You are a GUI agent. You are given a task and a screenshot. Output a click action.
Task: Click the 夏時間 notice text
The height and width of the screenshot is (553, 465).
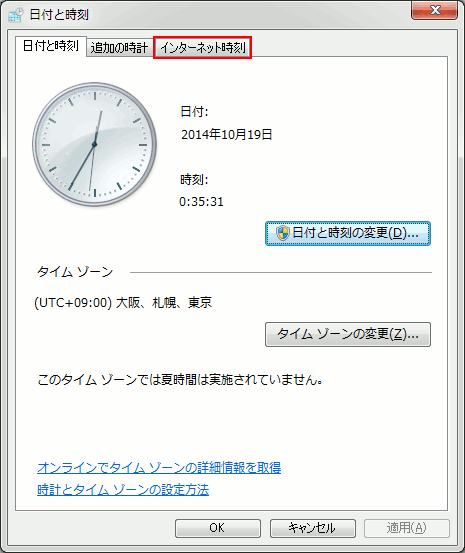point(180,380)
